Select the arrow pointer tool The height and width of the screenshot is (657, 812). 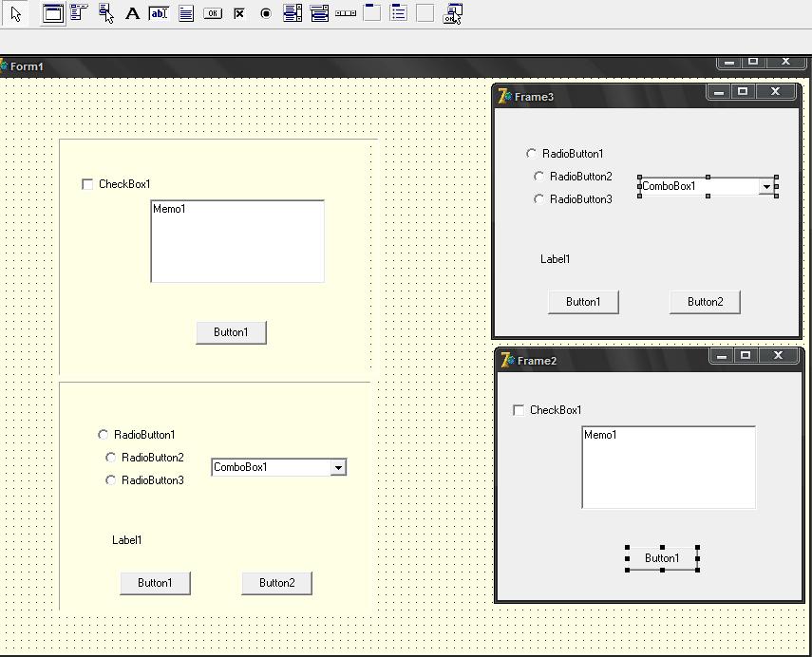16,13
